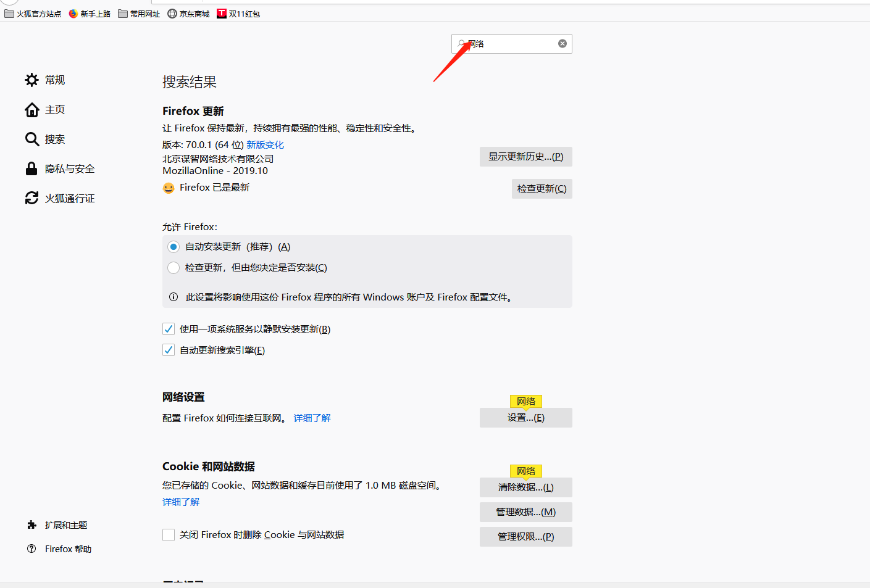Click the info icon beside the Windows account notice

pos(174,297)
